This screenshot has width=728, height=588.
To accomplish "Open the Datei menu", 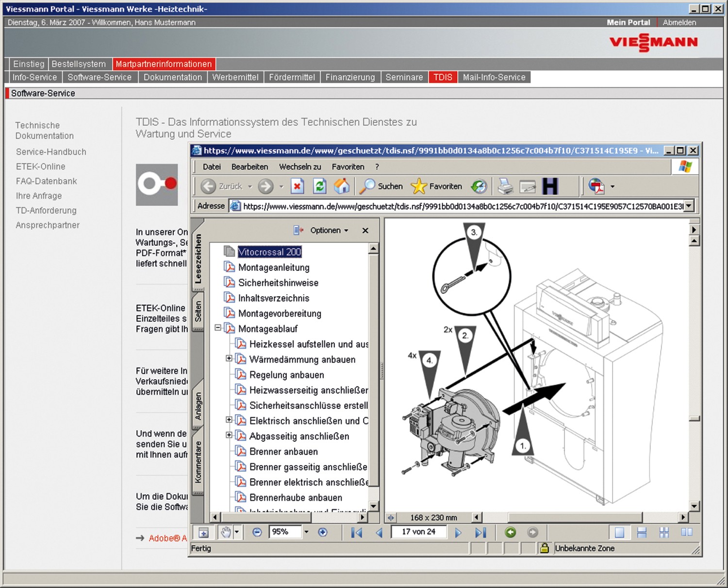I will (212, 167).
